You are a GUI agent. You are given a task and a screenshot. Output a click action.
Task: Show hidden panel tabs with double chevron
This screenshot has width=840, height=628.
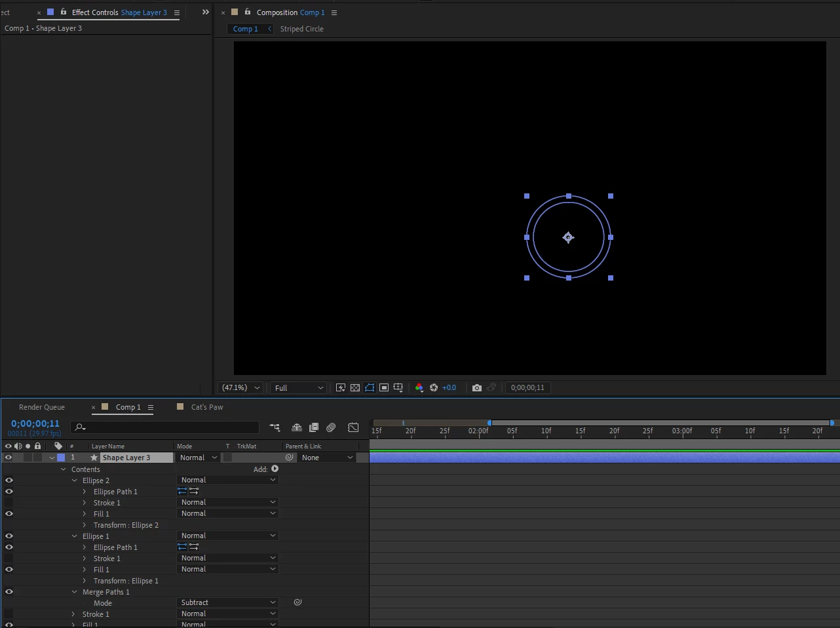click(206, 12)
